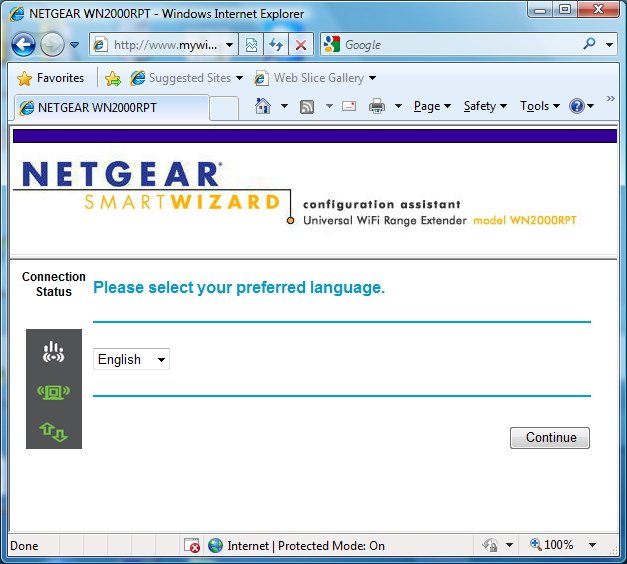
Task: Click the NETGEAR logo
Action: [121, 174]
